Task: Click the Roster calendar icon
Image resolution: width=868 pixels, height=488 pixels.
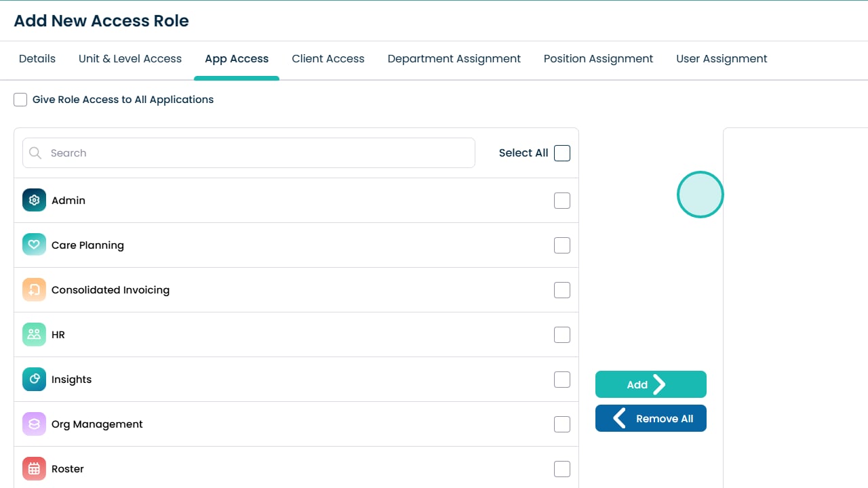Action: tap(34, 469)
